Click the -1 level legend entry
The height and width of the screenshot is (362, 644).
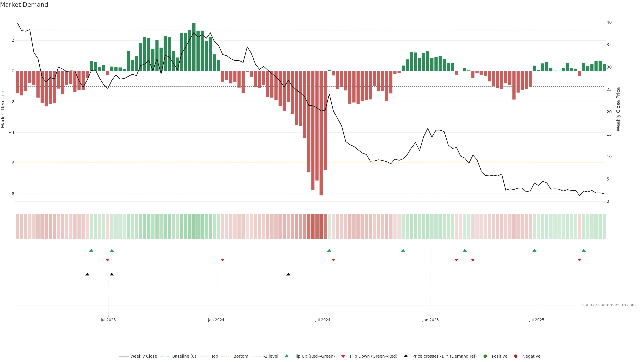[271, 356]
